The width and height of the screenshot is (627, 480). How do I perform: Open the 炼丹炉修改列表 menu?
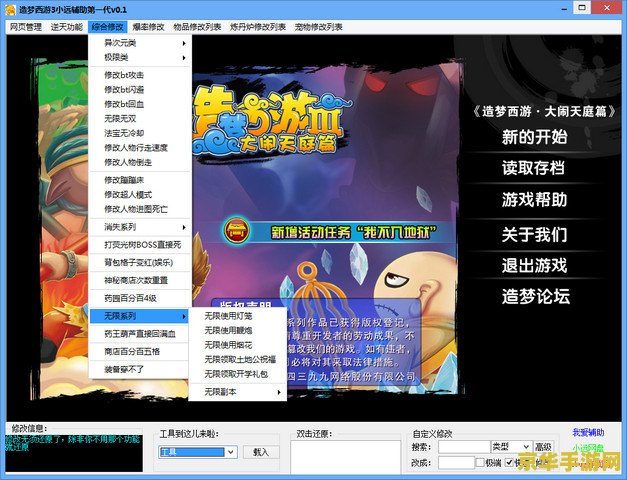pyautogui.click(x=258, y=27)
